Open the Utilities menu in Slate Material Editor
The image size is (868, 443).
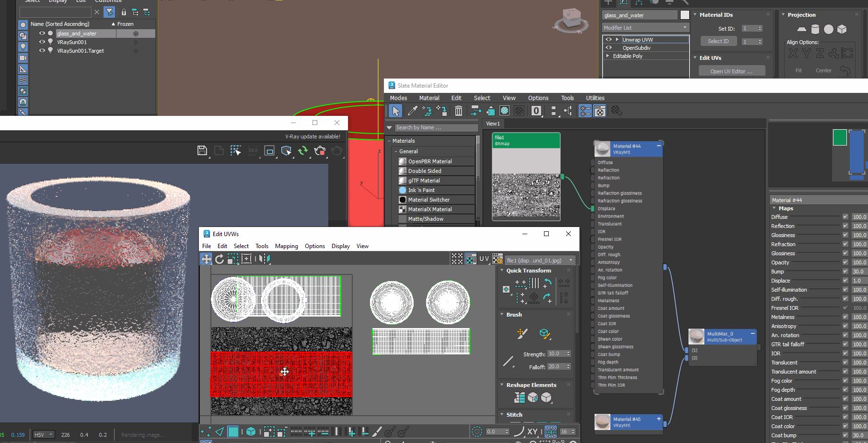coord(595,98)
